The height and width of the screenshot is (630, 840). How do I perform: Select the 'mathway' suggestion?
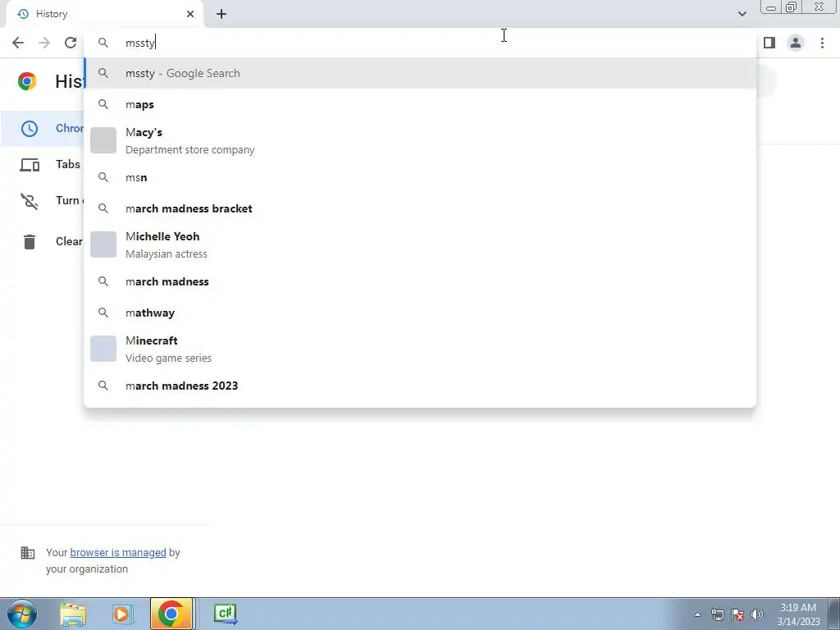(x=420, y=313)
